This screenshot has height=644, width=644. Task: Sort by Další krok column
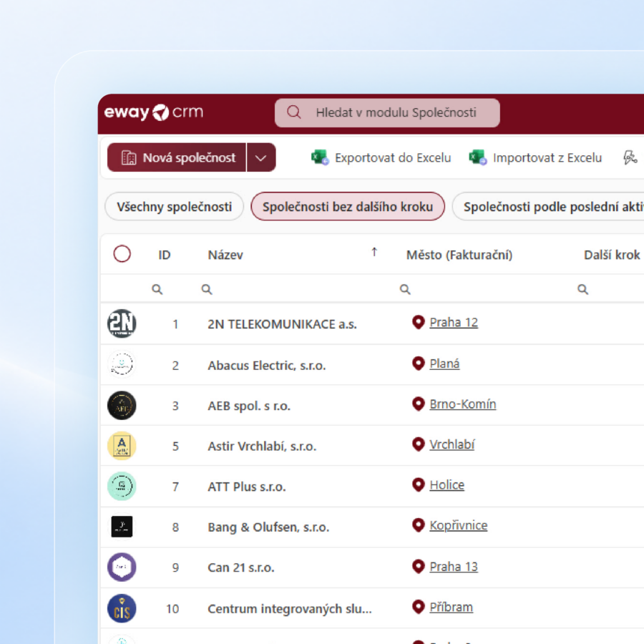612,255
